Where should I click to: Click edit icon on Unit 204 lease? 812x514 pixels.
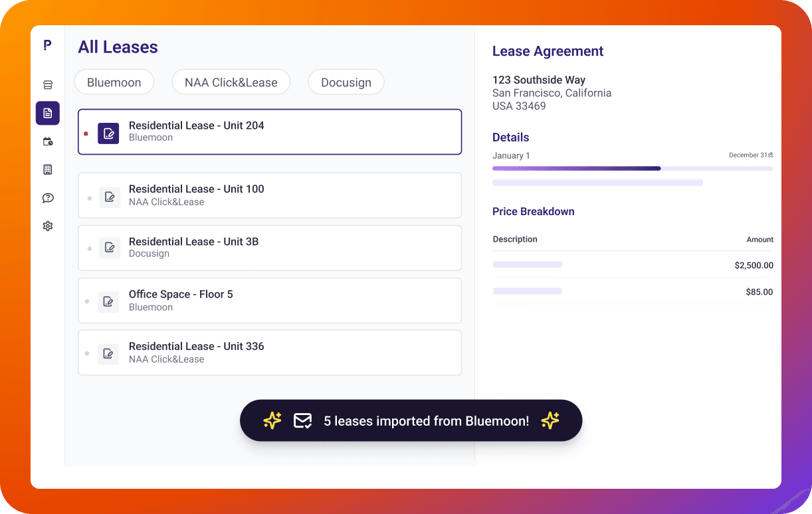pyautogui.click(x=108, y=133)
